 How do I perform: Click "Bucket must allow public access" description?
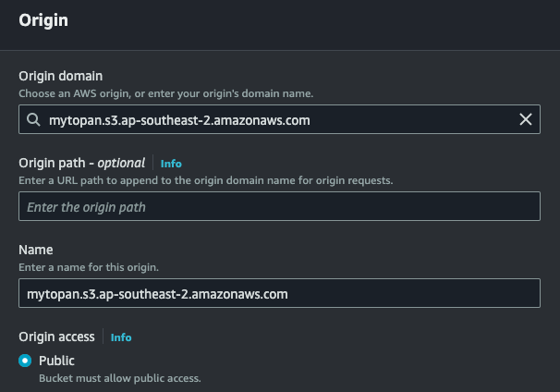[x=119, y=378]
